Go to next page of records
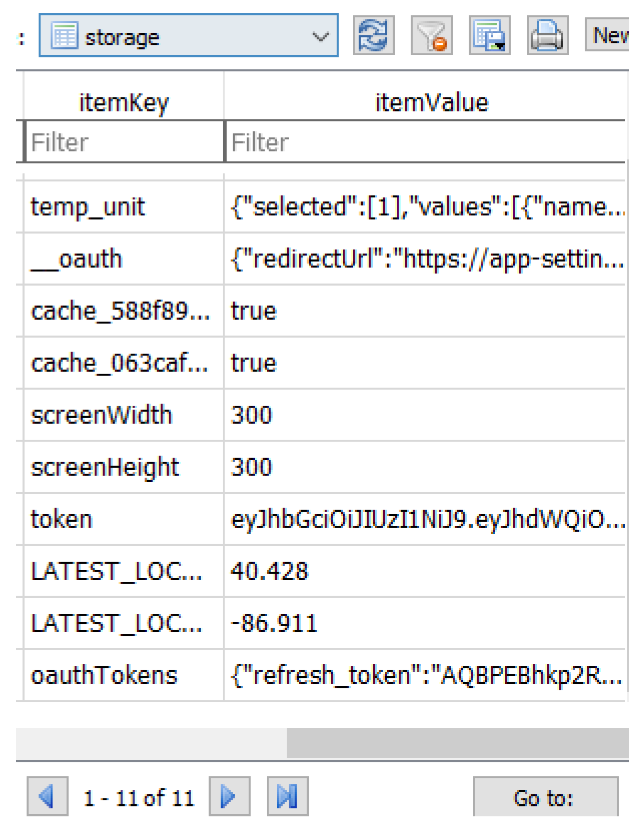 pyautogui.click(x=229, y=796)
